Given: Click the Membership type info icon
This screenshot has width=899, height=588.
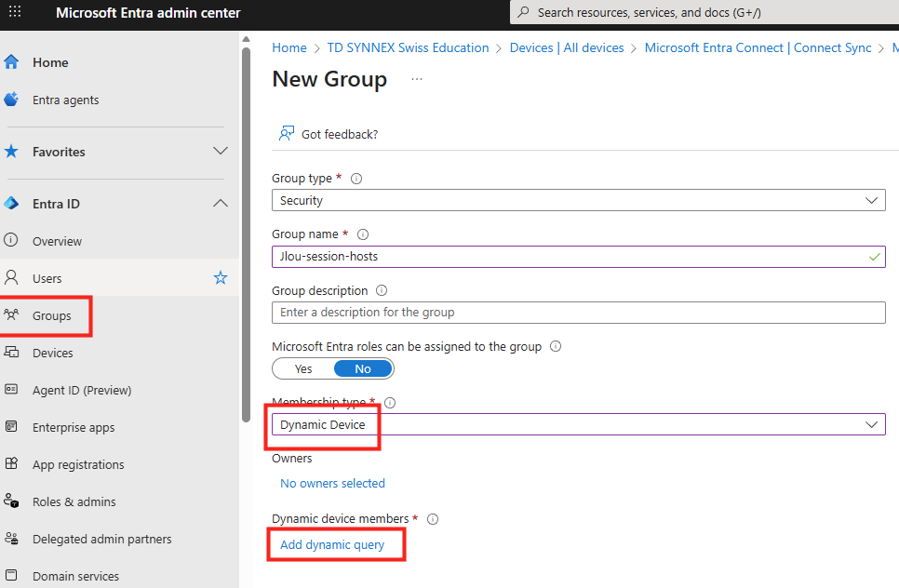Looking at the screenshot, I should [390, 403].
